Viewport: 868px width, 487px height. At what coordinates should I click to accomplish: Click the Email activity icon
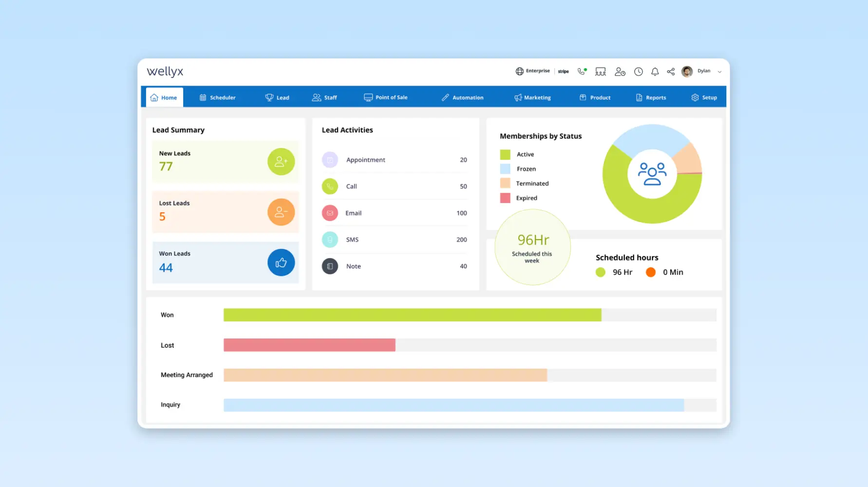point(330,213)
